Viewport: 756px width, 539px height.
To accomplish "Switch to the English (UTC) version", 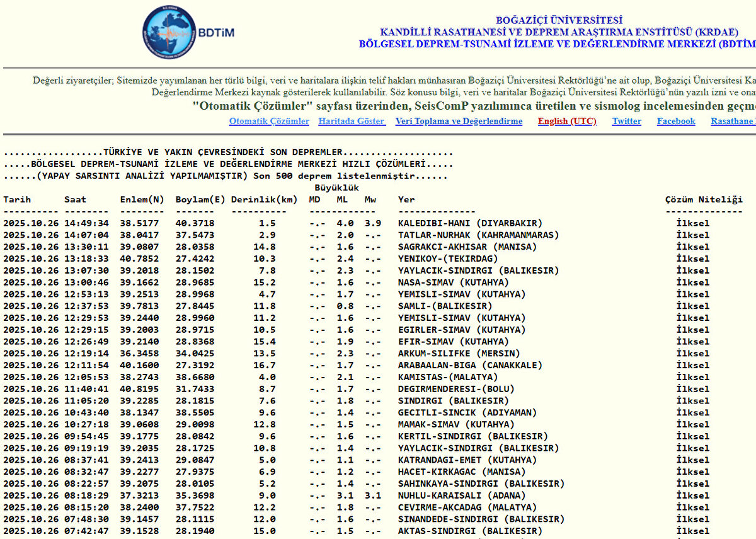I will tap(566, 121).
